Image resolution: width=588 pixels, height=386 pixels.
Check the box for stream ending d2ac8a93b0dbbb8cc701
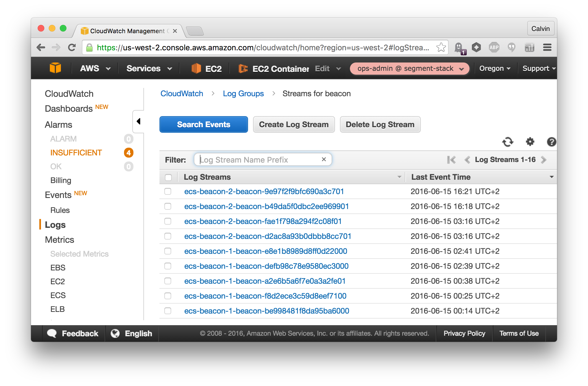coord(168,236)
